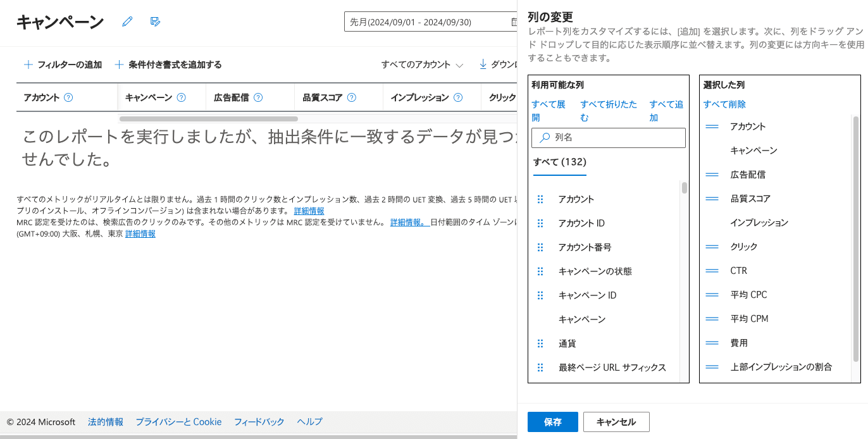Open プライバシーと Cookie footer link
Image resolution: width=868 pixels, height=439 pixels.
point(178,422)
